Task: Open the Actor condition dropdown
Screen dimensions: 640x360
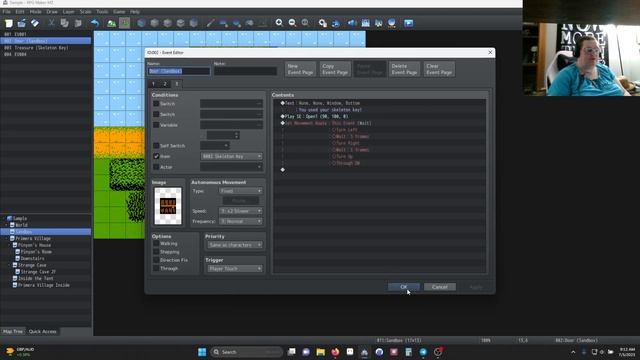Action: click(x=231, y=167)
